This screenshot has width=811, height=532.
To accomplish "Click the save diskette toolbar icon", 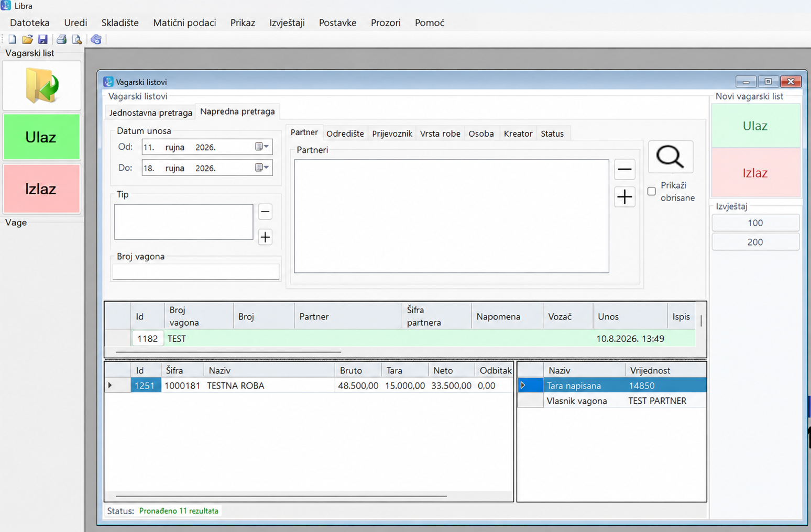I will click(42, 39).
